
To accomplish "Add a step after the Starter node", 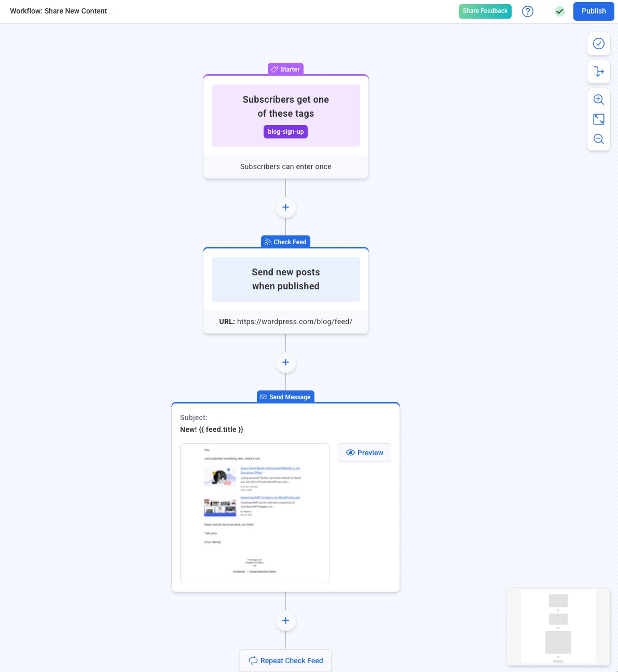I will pyautogui.click(x=285, y=207).
